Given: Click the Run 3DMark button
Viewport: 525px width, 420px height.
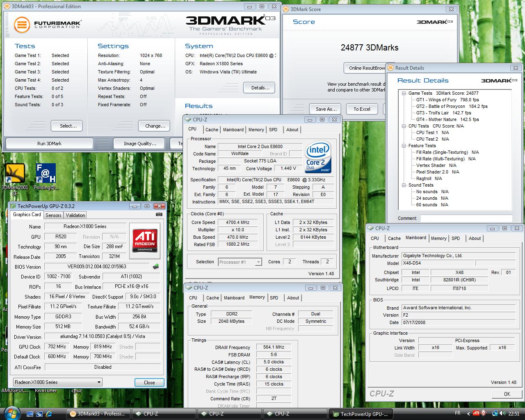Looking at the screenshot, I should 49,144.
